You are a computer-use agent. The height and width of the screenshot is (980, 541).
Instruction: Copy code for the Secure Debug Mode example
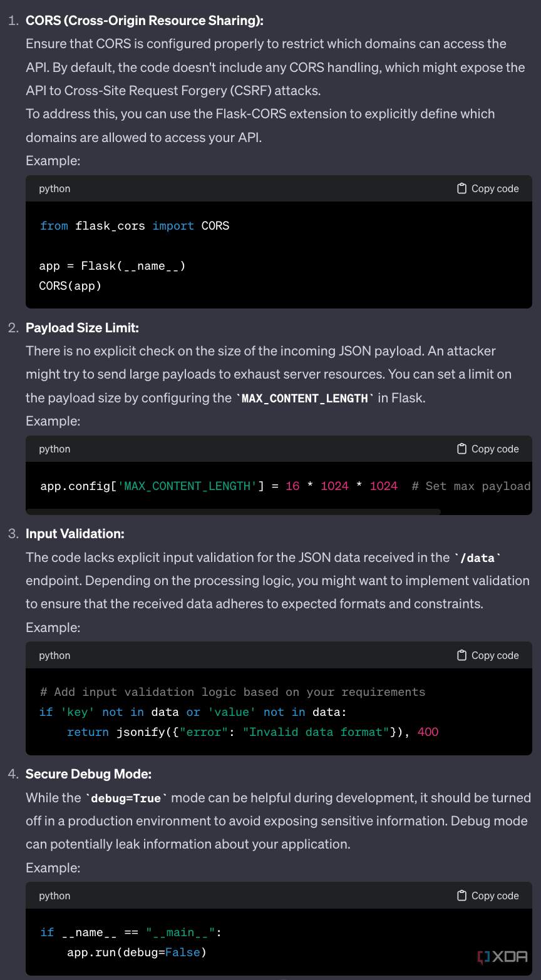(488, 896)
